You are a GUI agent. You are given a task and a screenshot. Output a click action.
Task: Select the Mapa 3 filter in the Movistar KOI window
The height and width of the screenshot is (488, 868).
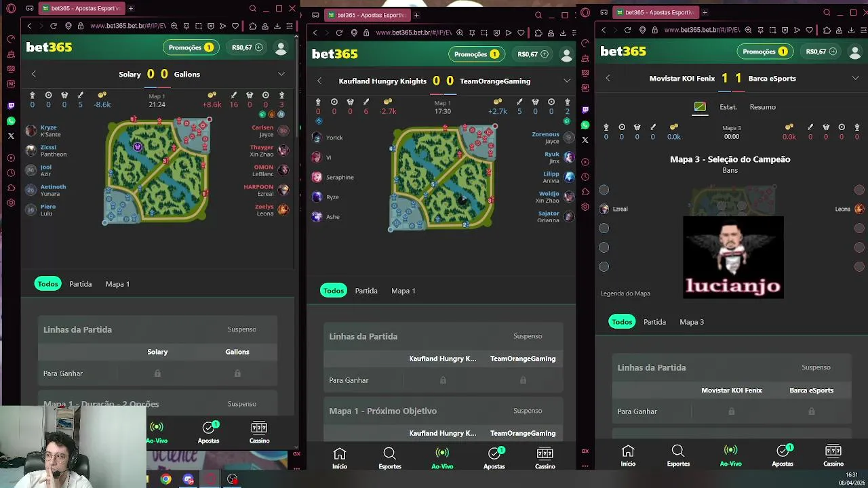tap(692, 322)
